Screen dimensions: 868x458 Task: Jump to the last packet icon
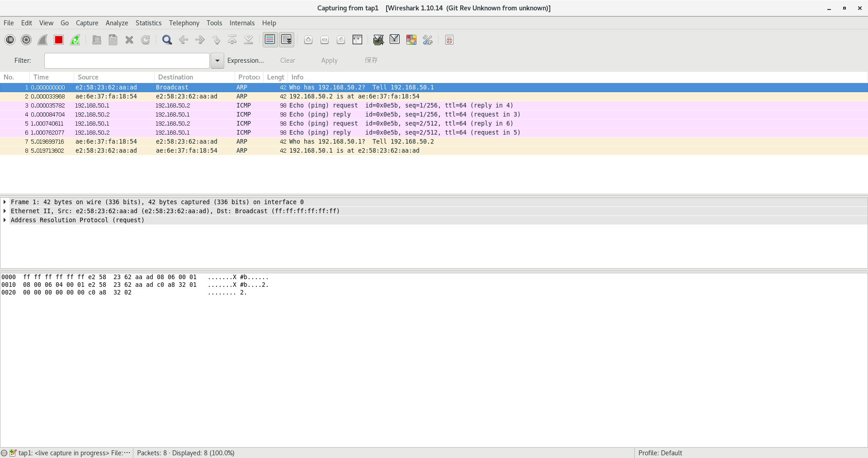coord(249,40)
